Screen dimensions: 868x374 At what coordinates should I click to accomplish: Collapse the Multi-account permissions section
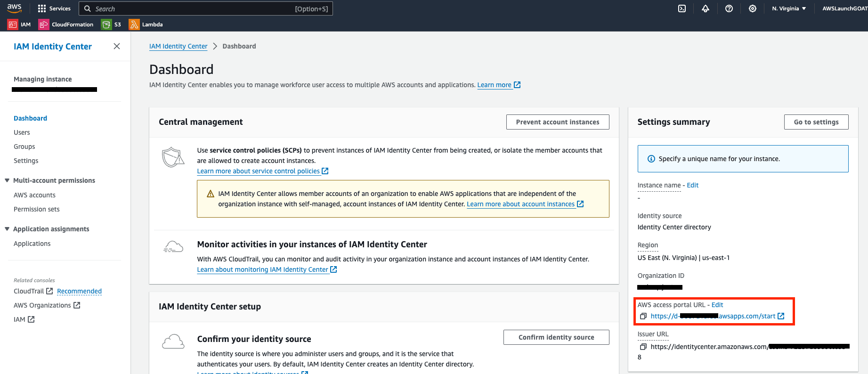(x=7, y=180)
